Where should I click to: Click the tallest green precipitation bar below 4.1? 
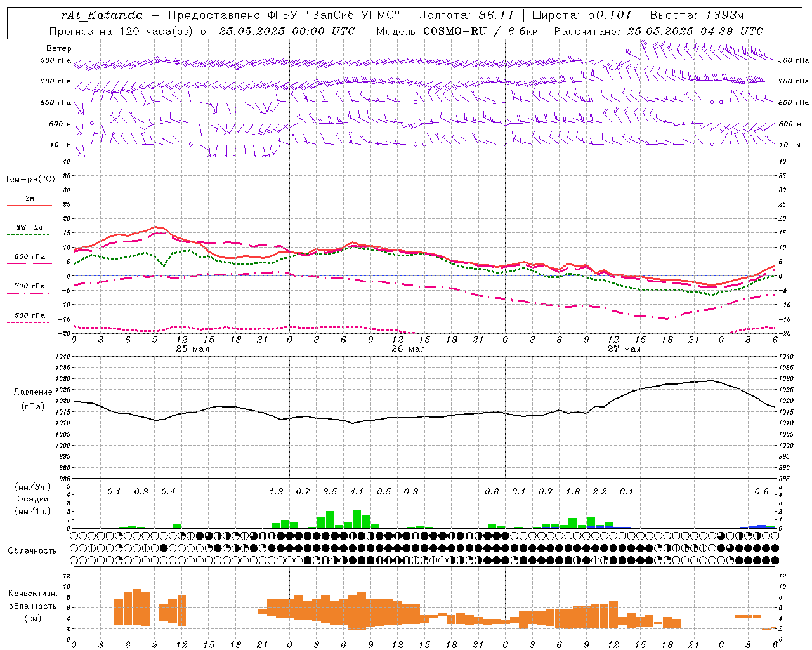coord(357,519)
